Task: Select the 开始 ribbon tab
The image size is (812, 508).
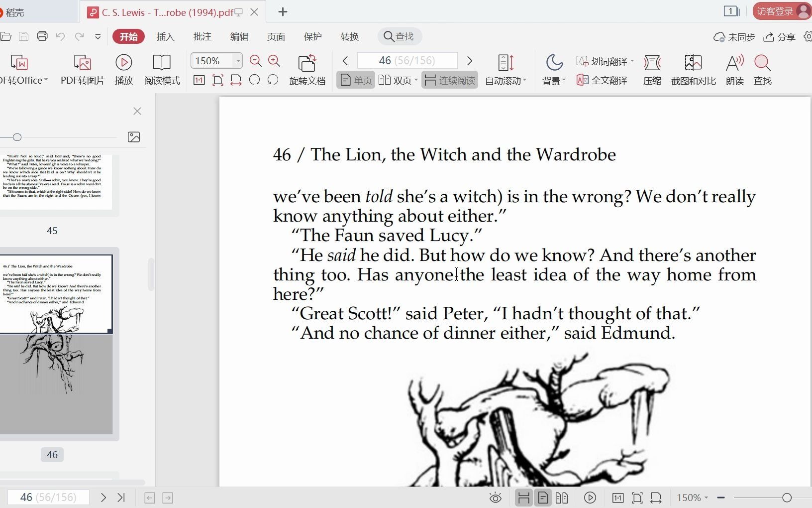Action: click(128, 36)
